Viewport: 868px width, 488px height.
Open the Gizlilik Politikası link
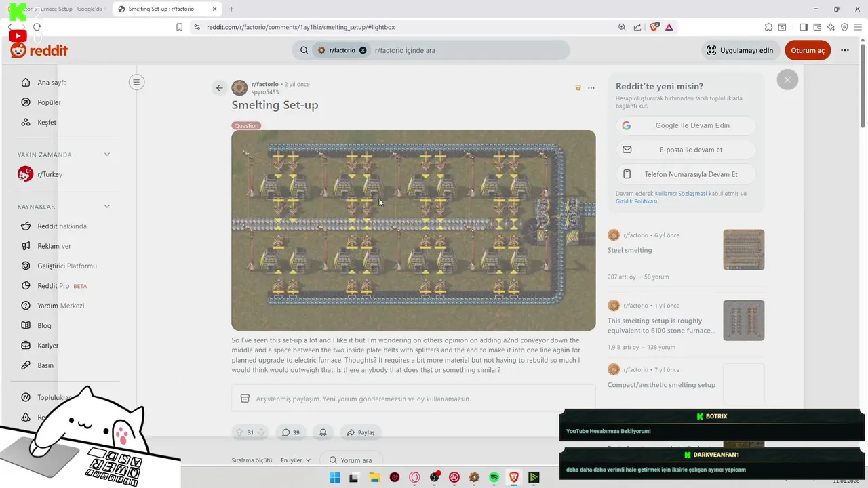(x=636, y=201)
